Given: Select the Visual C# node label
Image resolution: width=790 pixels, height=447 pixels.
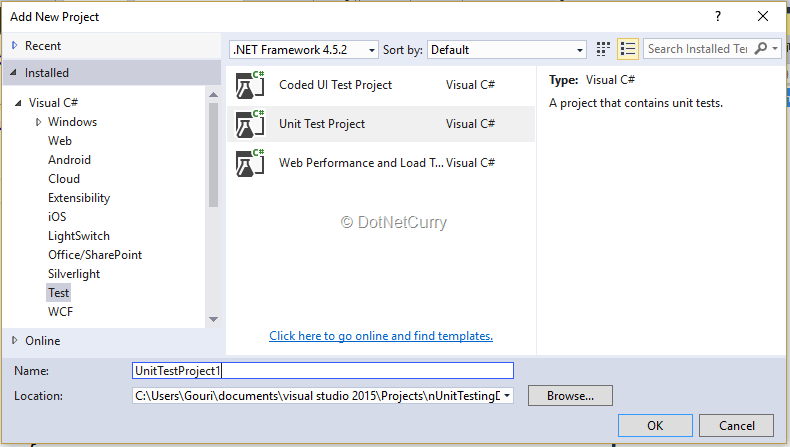Looking at the screenshot, I should click(53, 103).
